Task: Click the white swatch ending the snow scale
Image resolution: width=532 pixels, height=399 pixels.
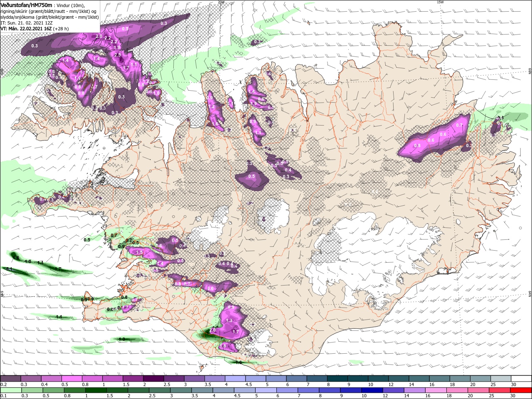Action: click(x=521, y=379)
